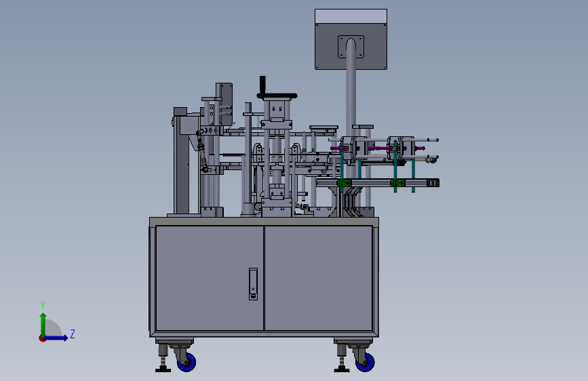Image resolution: width=588 pixels, height=381 pixels.
Task: Select the monitor mounting bracket plate
Action: 351,47
